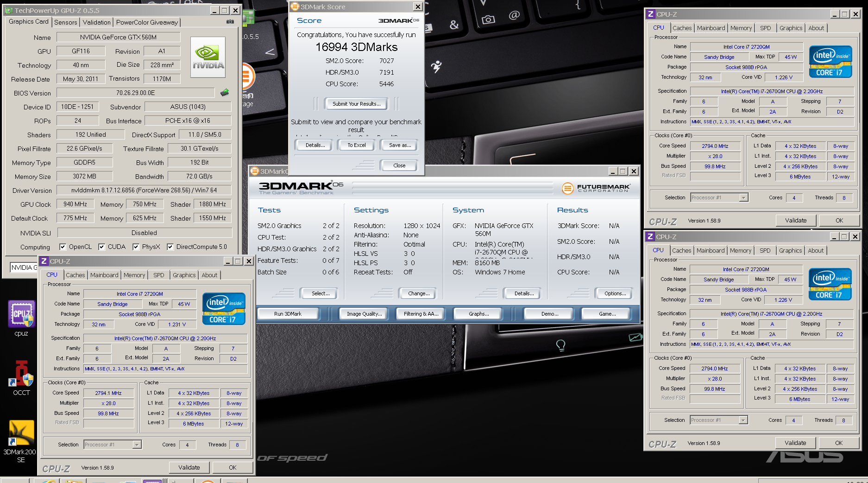Open Processor #1 dropdown in upper-right CPU-Z

(719, 197)
